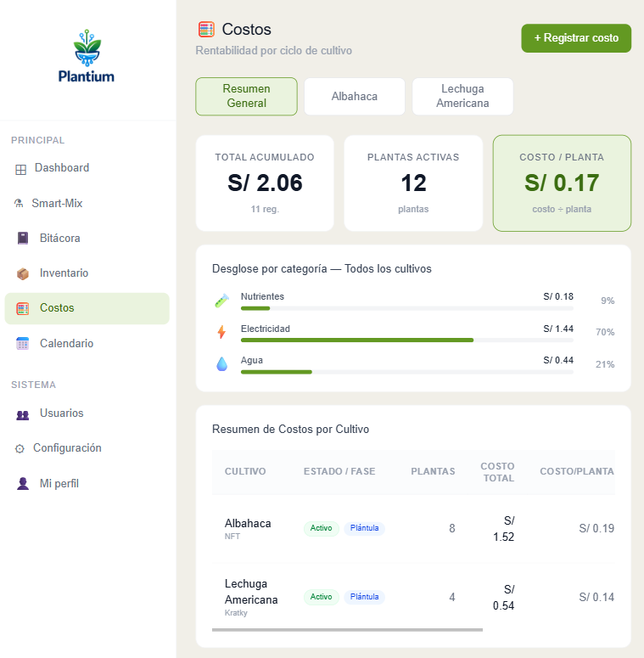The width and height of the screenshot is (644, 658).
Task: Click the COSTO TOTAL column header
Action: click(x=498, y=472)
